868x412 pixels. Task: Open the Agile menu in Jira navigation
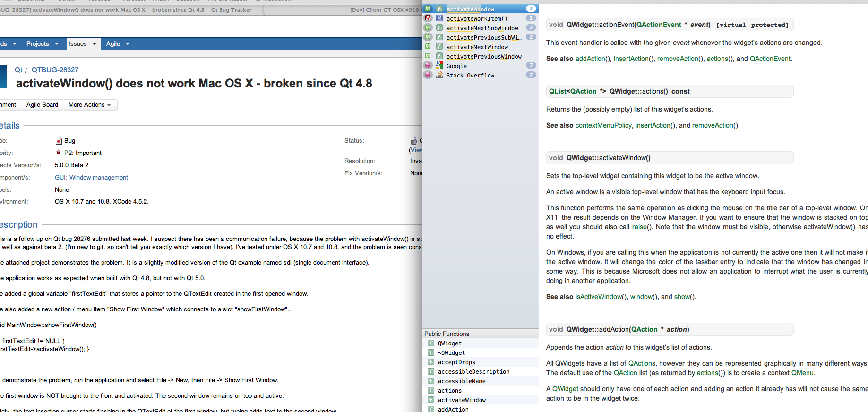click(113, 43)
